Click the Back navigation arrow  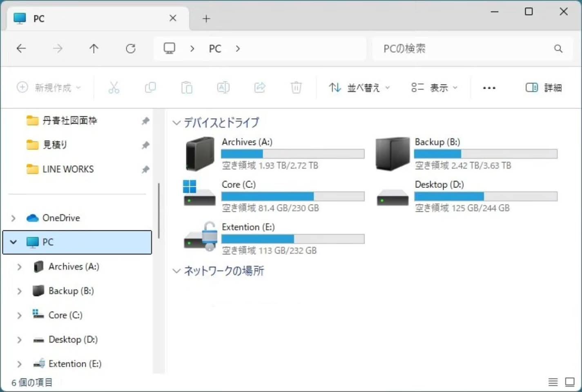click(x=21, y=49)
